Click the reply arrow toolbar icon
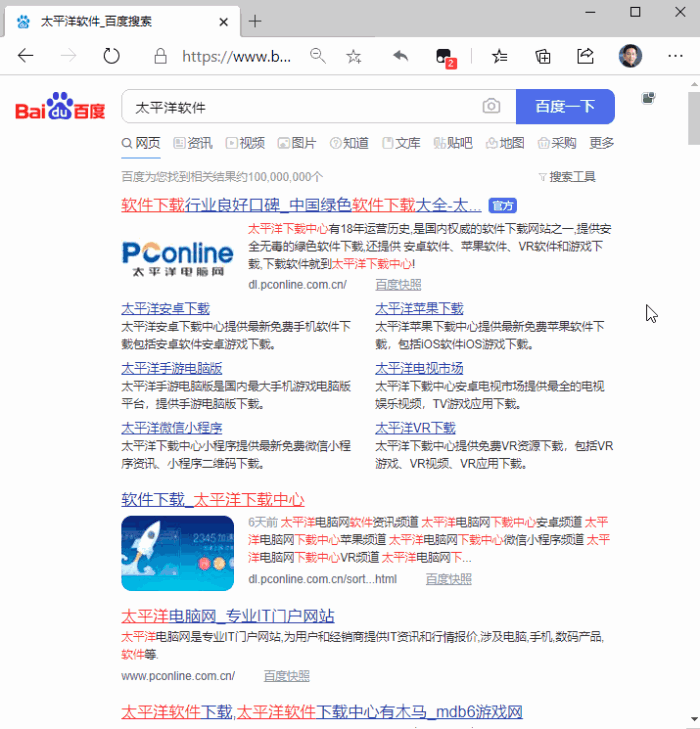 click(x=400, y=56)
